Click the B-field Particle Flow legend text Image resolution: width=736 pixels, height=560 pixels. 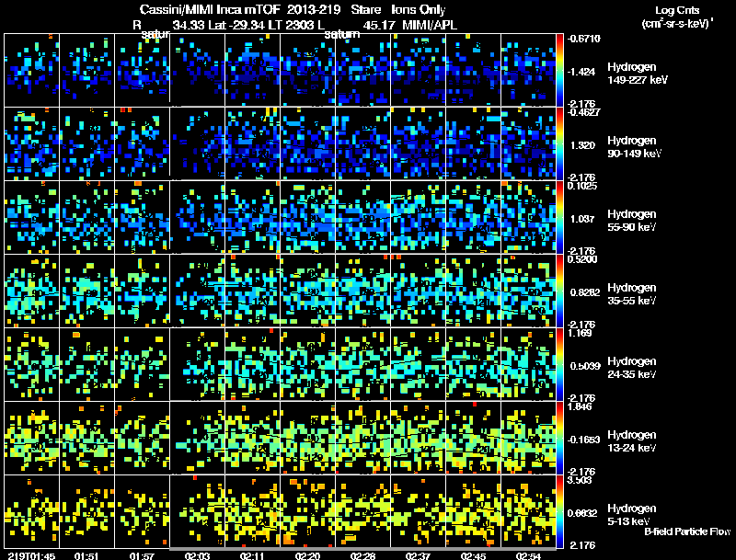(x=686, y=531)
